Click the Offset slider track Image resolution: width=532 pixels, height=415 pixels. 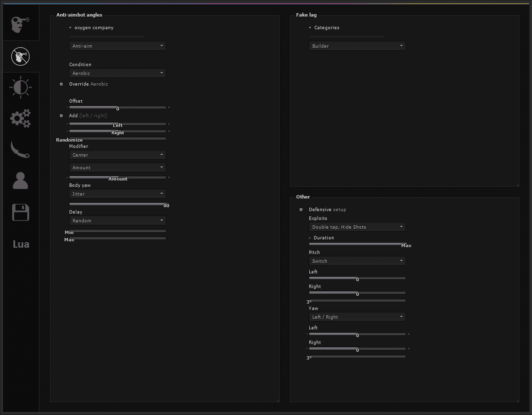[x=117, y=107]
